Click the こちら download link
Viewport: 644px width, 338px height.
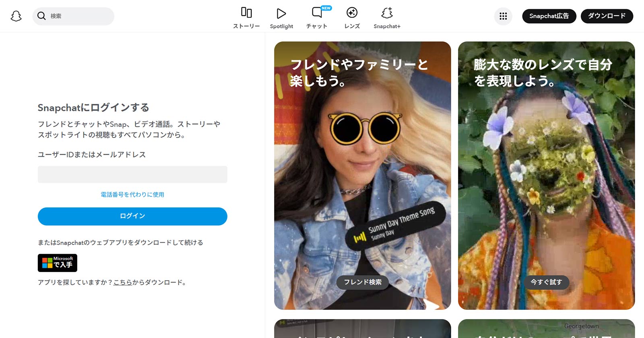click(123, 282)
